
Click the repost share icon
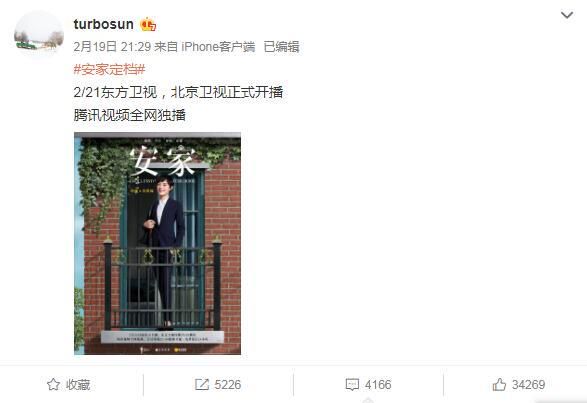point(202,384)
